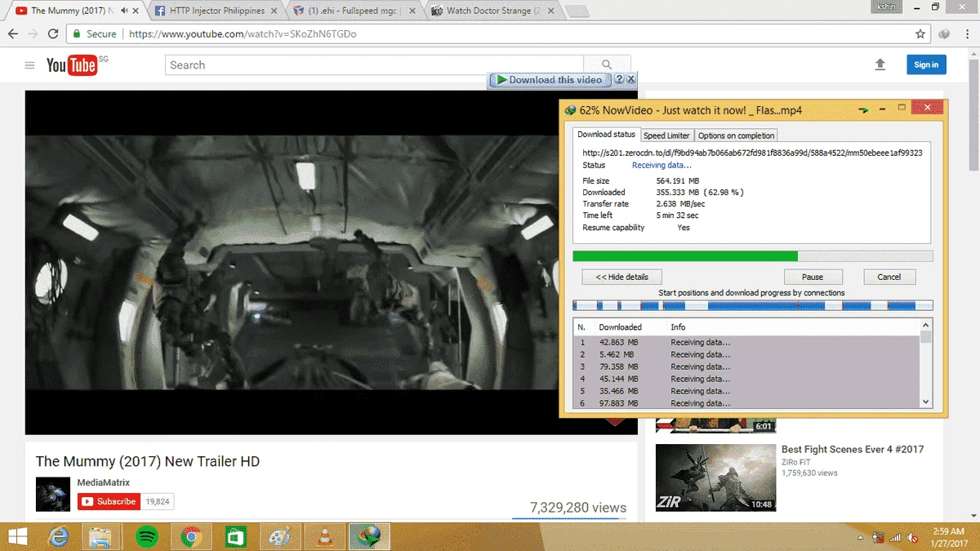Click the MediaMatrix channel avatar

point(53,494)
